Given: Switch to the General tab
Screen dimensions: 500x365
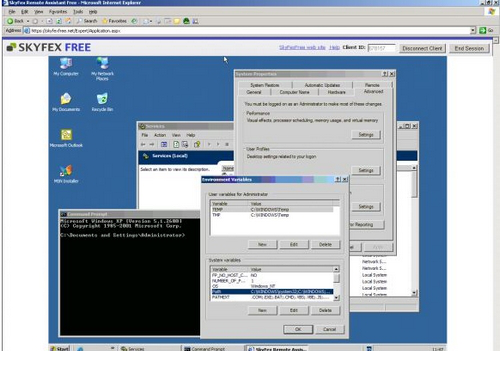Looking at the screenshot, I should [x=254, y=92].
